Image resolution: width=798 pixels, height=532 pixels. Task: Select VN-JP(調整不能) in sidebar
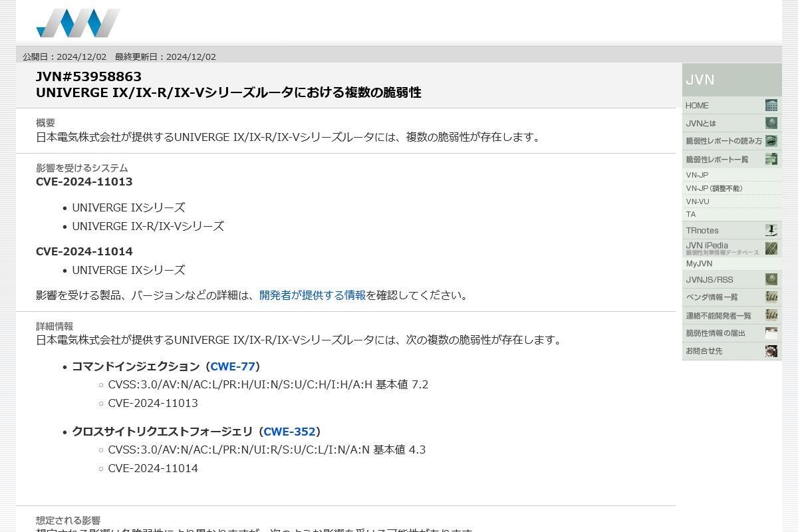714,188
